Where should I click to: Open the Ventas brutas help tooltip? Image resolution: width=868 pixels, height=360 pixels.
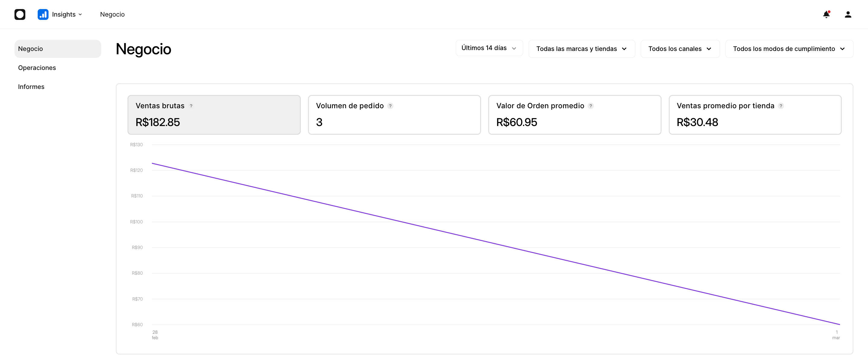point(191,106)
